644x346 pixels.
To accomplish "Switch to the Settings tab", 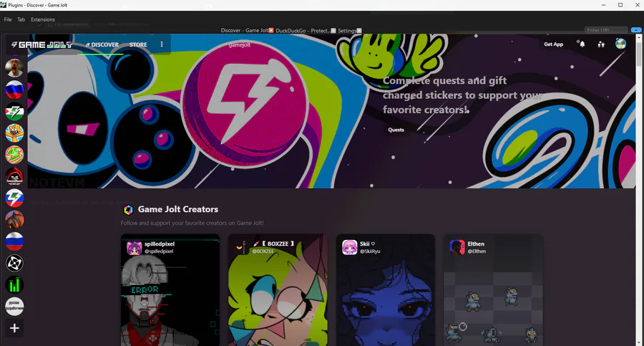I will (347, 30).
